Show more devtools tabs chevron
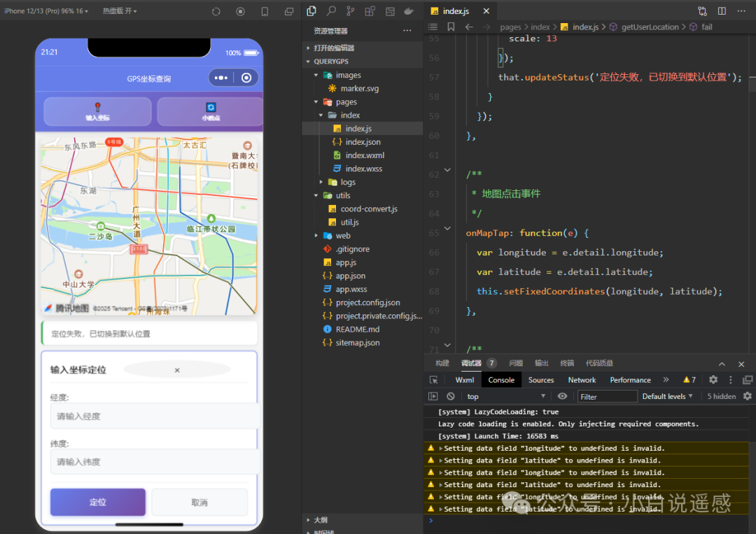756x534 pixels. [666, 380]
